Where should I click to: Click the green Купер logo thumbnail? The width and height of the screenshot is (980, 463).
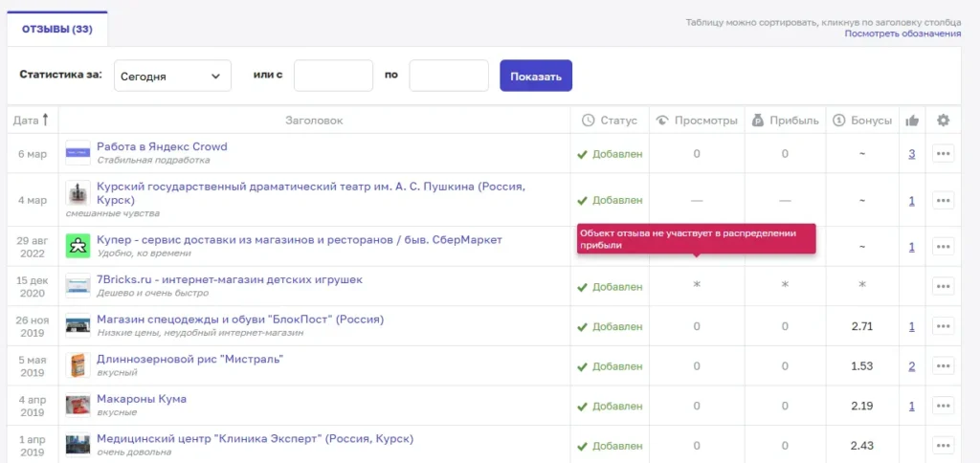[78, 246]
